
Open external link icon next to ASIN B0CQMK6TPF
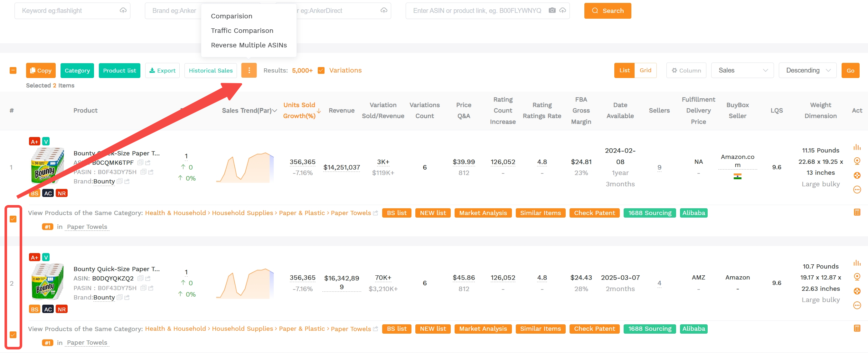[x=148, y=162]
